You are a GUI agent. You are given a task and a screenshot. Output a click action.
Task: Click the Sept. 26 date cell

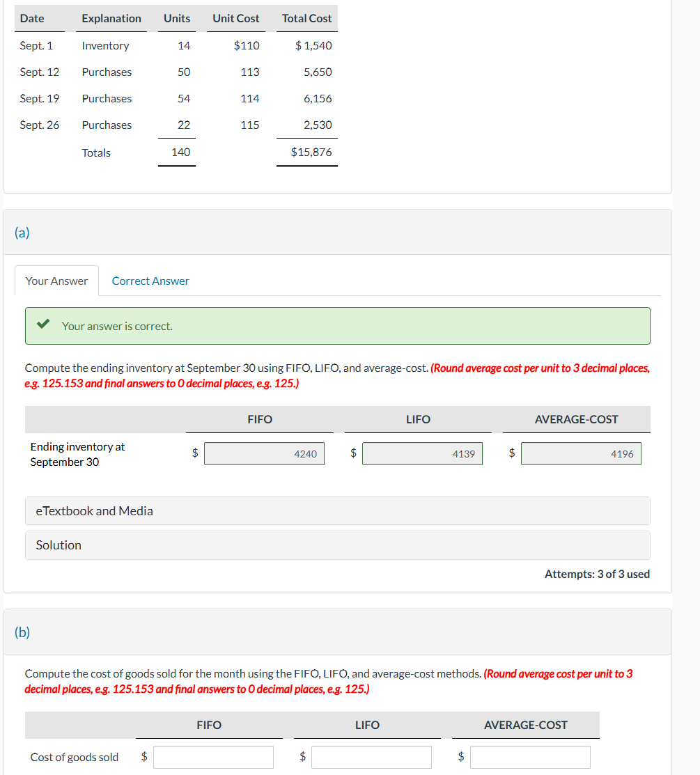tap(39, 125)
